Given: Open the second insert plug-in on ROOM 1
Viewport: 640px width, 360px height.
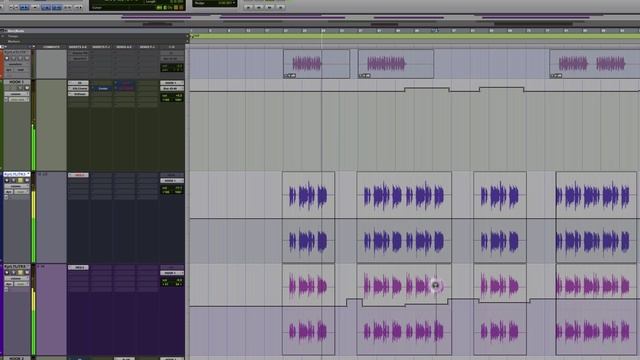Looking at the screenshot, I should coord(78,88).
